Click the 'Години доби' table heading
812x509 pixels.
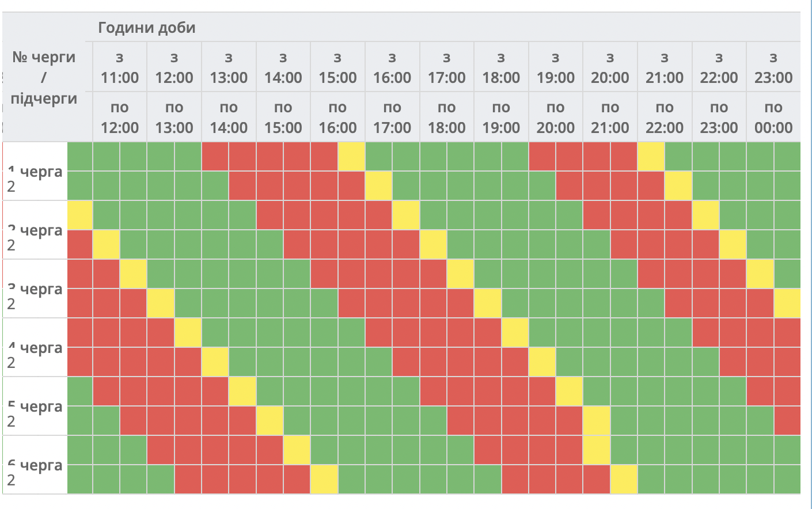click(x=147, y=28)
